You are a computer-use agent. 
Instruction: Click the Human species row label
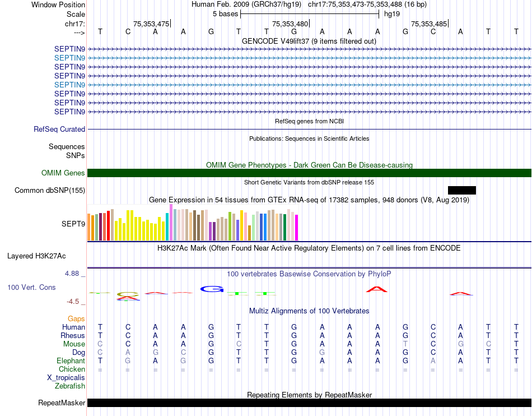click(x=73, y=327)
